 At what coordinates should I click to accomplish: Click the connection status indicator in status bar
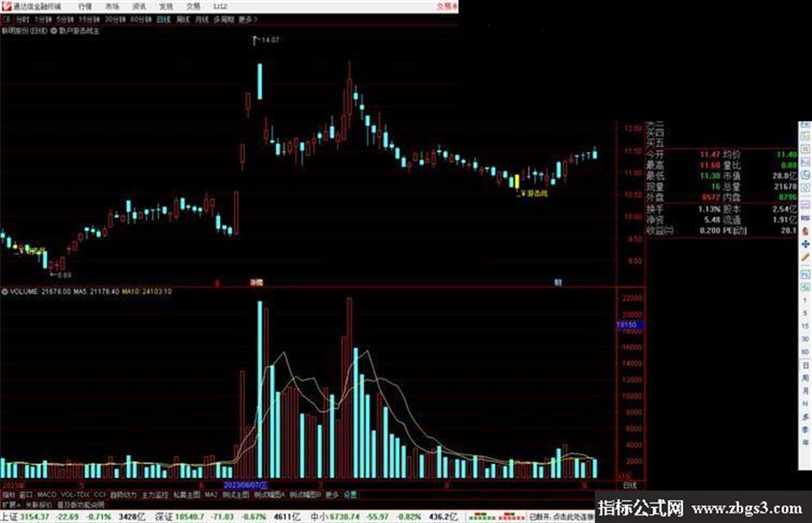(561, 517)
